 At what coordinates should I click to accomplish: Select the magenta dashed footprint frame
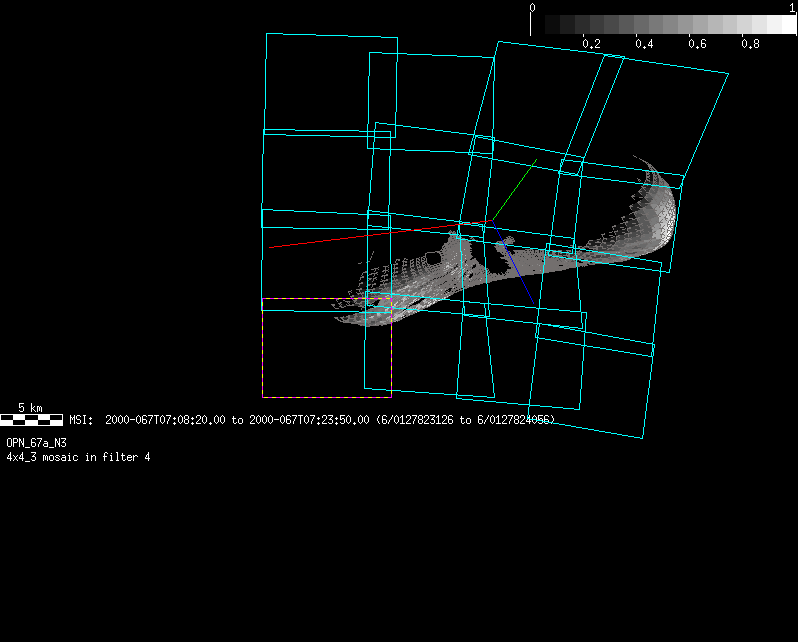(x=326, y=348)
